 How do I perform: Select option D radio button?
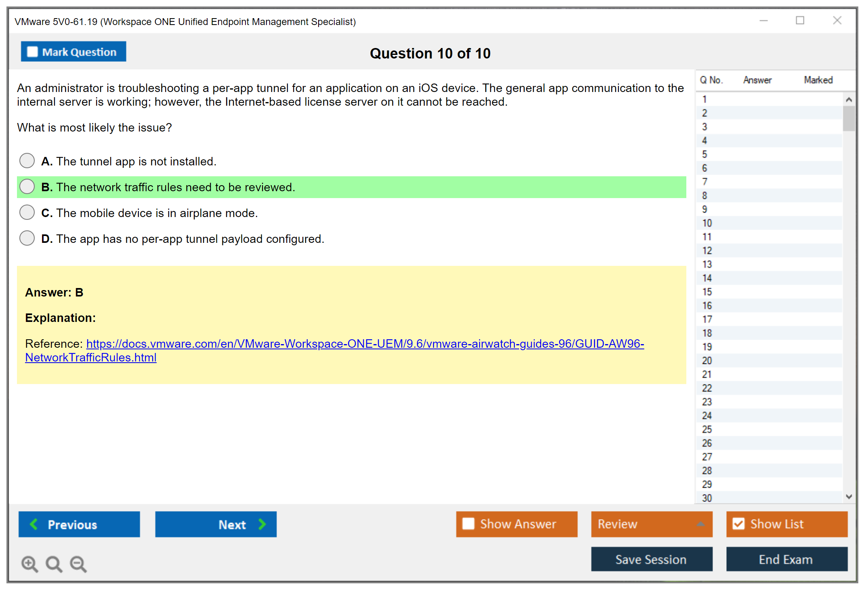(x=27, y=238)
